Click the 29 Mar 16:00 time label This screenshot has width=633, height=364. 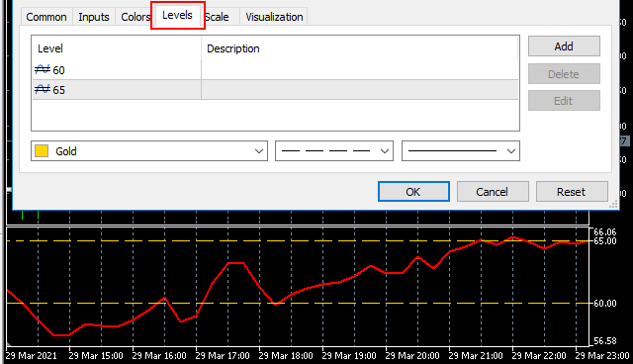[159, 356]
